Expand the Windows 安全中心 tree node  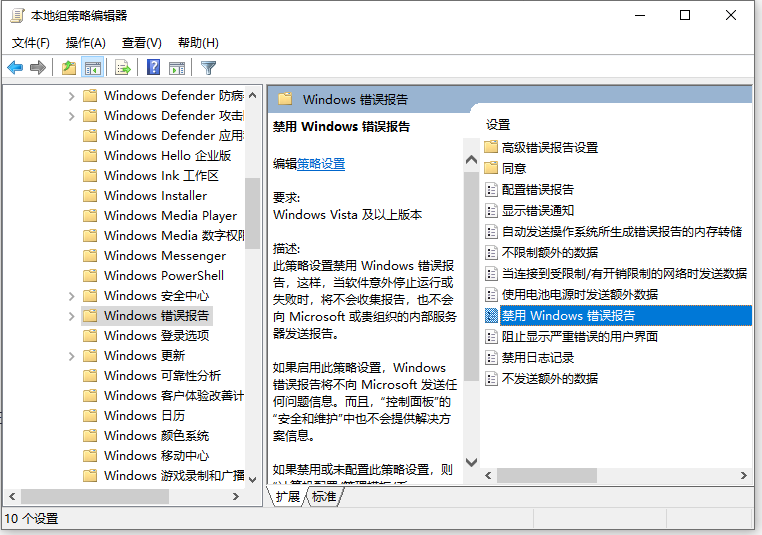(71, 296)
